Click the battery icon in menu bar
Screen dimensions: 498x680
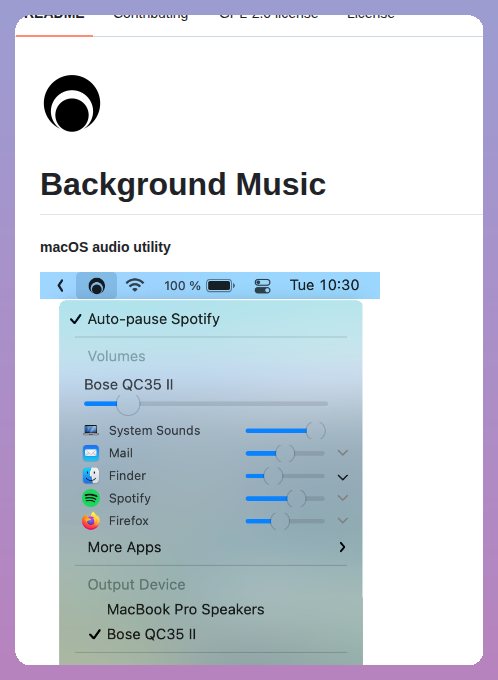(220, 285)
